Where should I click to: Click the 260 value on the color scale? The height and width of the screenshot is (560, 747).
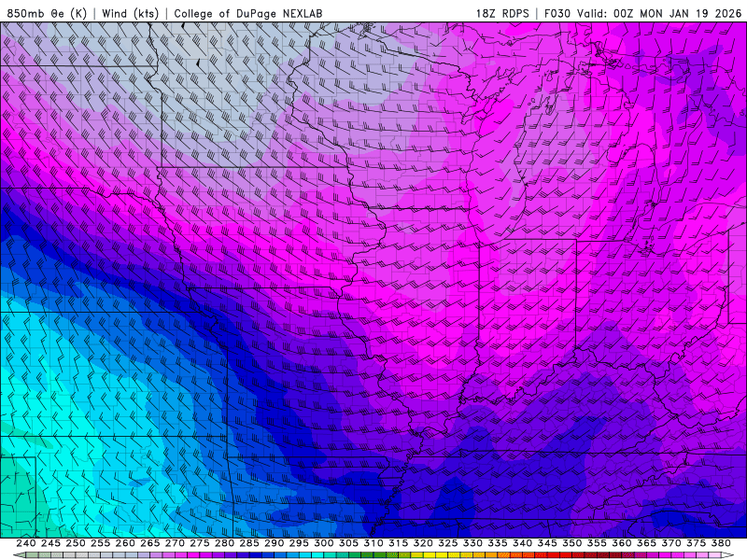125,543
